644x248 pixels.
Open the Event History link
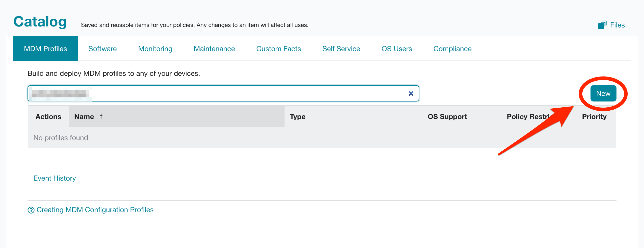tap(55, 178)
